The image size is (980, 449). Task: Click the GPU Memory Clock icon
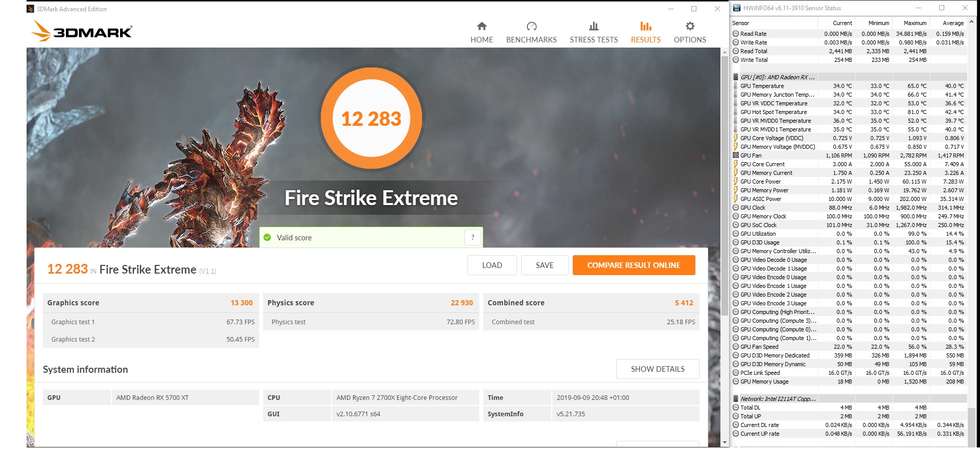tap(736, 216)
